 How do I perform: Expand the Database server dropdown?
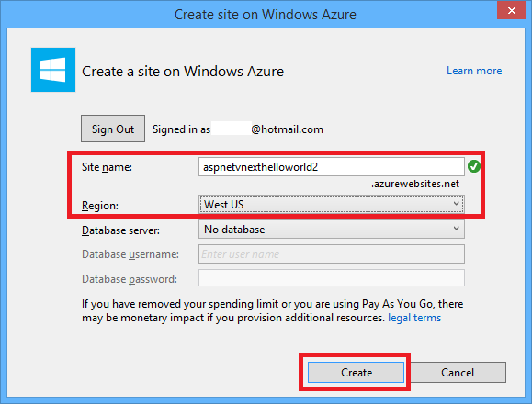pyautogui.click(x=332, y=230)
